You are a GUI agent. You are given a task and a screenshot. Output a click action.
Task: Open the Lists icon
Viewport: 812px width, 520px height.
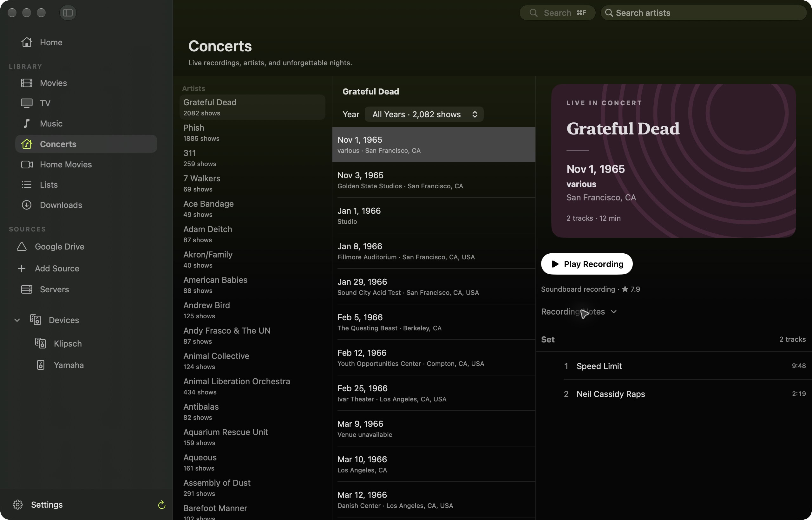click(27, 184)
